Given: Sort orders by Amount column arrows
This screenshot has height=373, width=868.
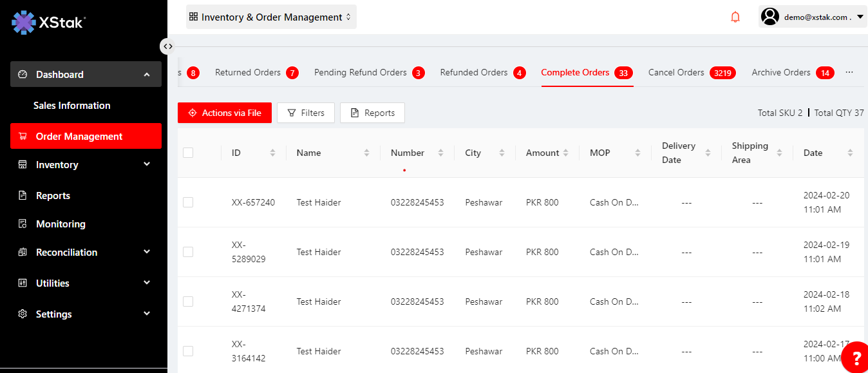Looking at the screenshot, I should tap(565, 153).
